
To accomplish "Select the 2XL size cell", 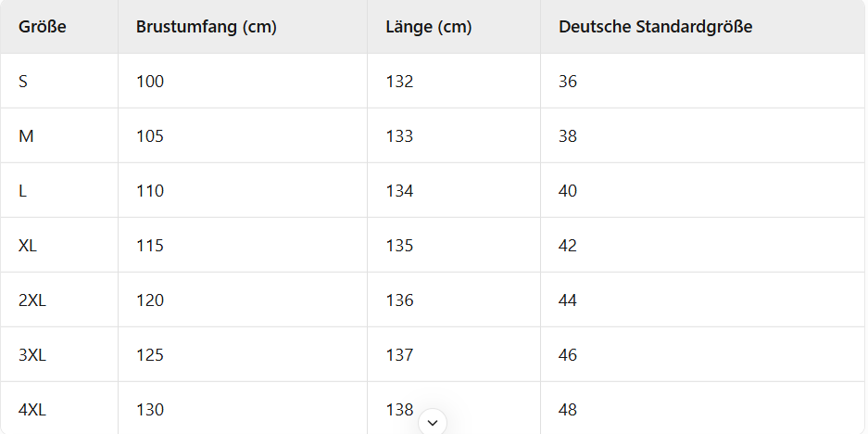I will 32,300.
